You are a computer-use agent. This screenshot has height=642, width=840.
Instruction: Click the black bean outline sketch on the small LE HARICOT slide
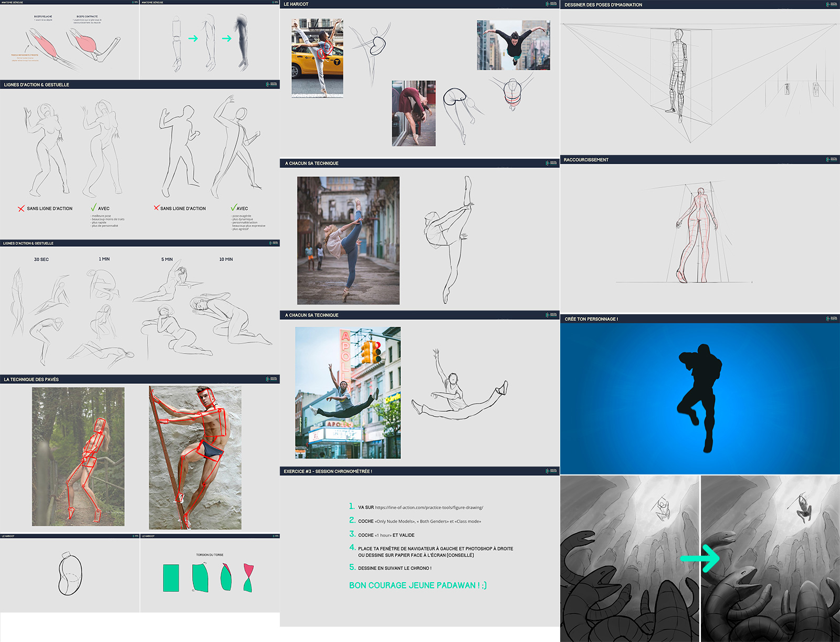pos(70,574)
